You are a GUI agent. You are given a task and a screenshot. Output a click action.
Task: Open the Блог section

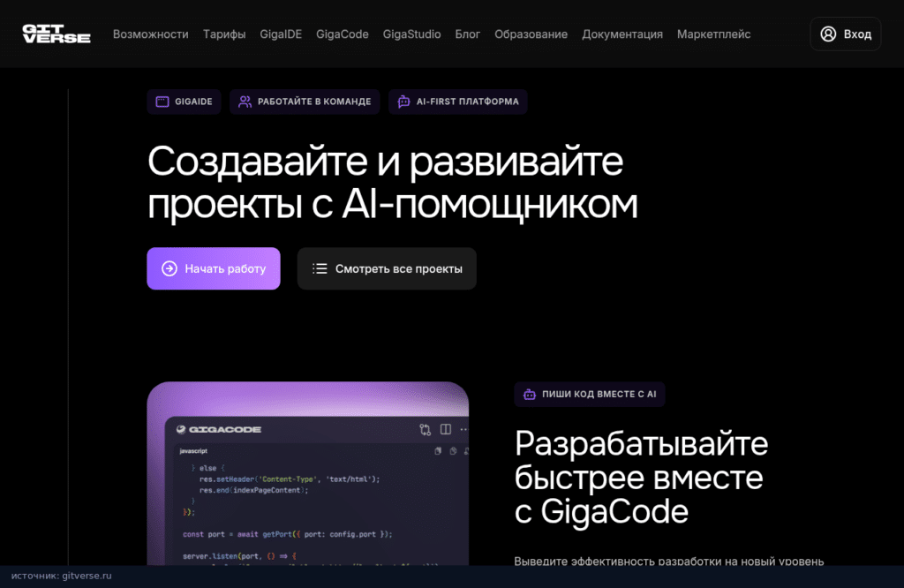point(468,34)
